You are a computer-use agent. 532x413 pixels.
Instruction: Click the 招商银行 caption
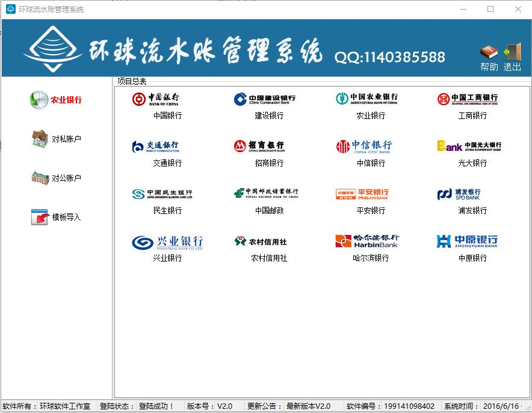269,163
